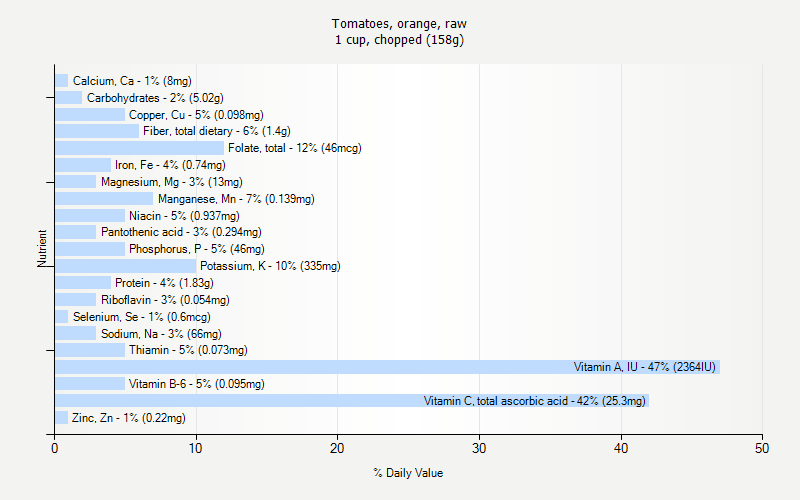Click the x-axis tick label '0'

[x=55, y=448]
